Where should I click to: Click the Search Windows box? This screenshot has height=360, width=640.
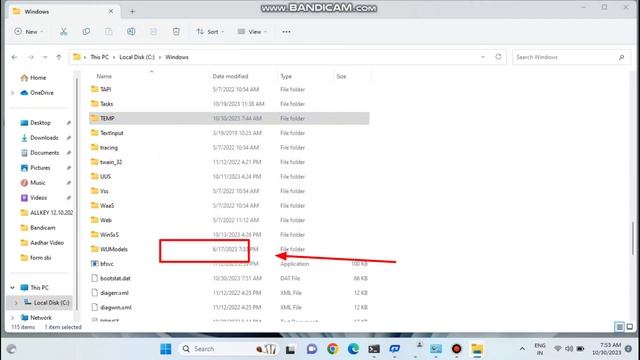point(571,57)
